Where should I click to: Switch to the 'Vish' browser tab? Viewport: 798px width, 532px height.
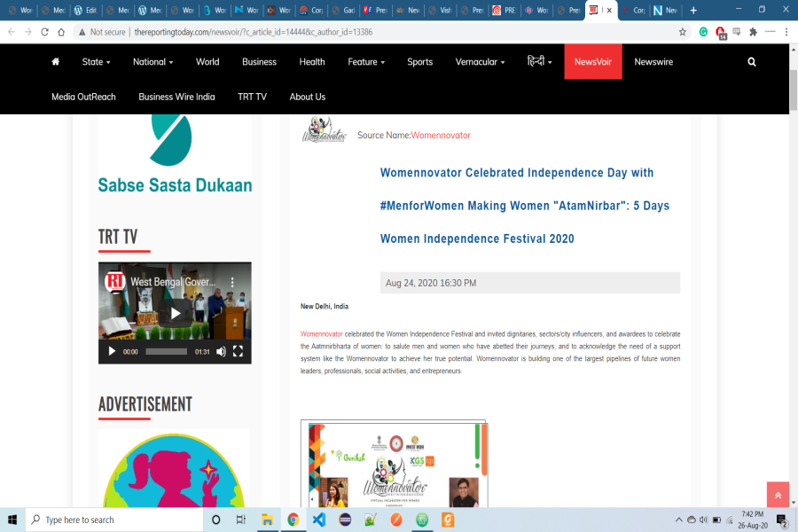(x=440, y=10)
